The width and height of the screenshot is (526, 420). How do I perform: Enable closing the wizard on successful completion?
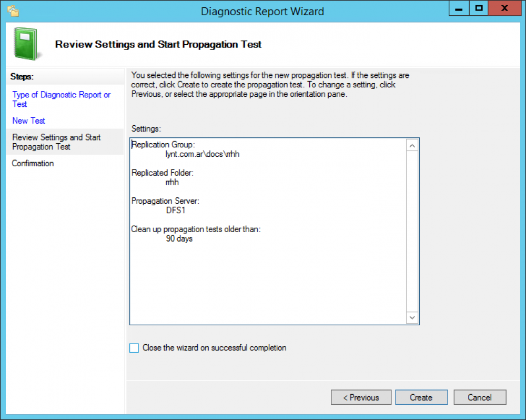[134, 348]
